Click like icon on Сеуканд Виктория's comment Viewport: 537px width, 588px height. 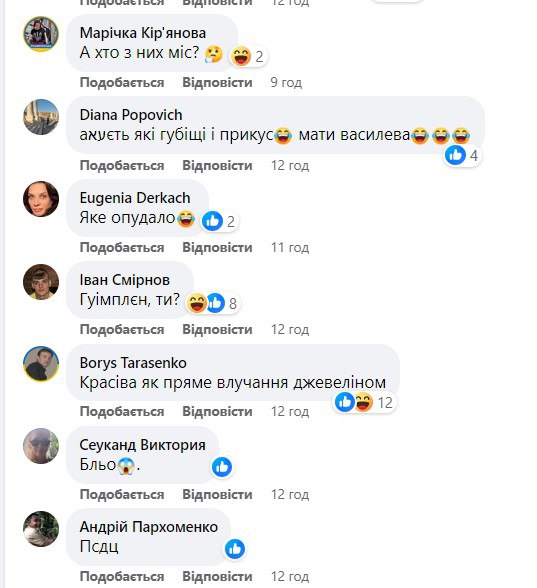coord(222,467)
